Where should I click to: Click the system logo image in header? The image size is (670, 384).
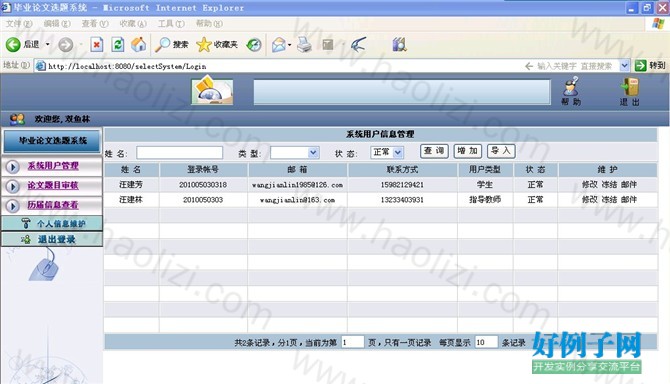click(x=212, y=91)
